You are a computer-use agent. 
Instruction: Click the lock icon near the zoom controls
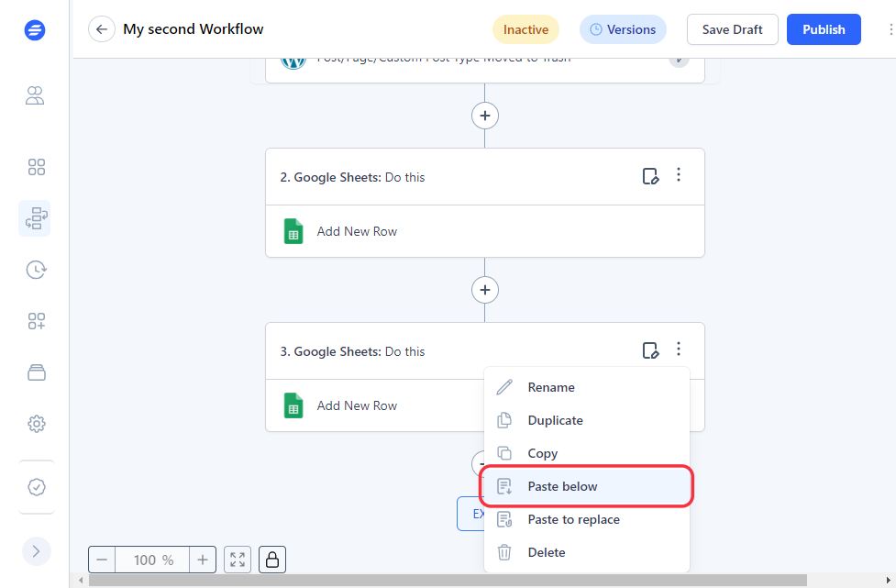(x=271, y=560)
